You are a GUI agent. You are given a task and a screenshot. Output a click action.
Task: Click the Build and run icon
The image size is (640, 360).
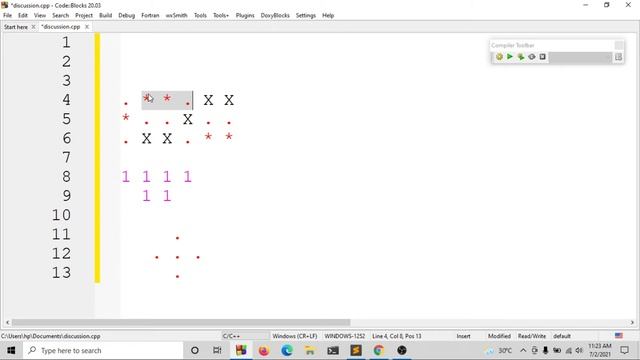(521, 57)
